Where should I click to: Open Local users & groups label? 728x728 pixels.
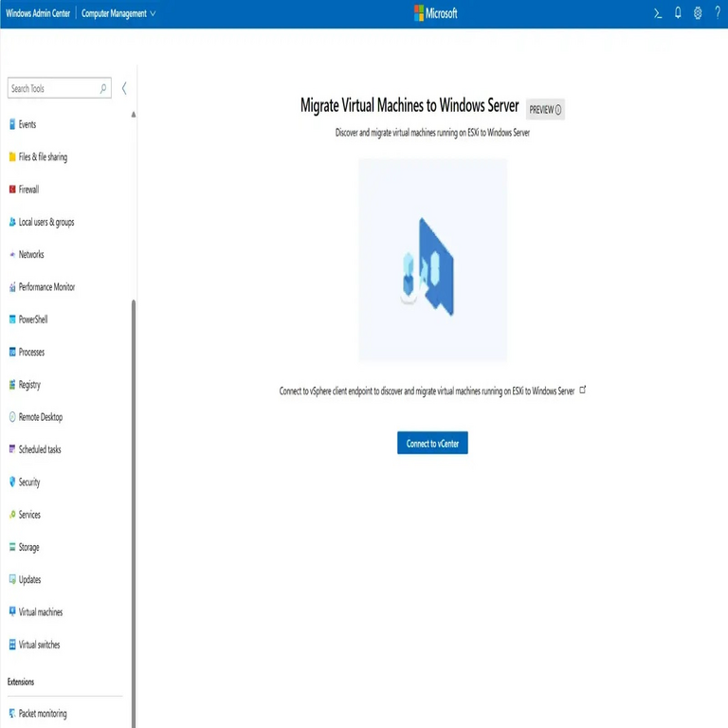point(46,222)
